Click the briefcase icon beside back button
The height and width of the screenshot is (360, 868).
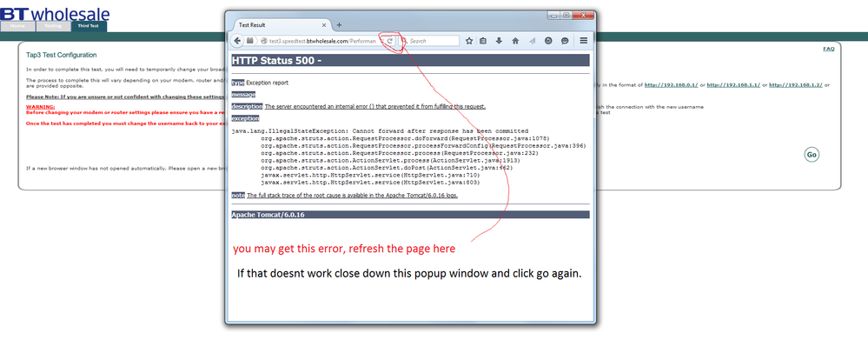(250, 40)
